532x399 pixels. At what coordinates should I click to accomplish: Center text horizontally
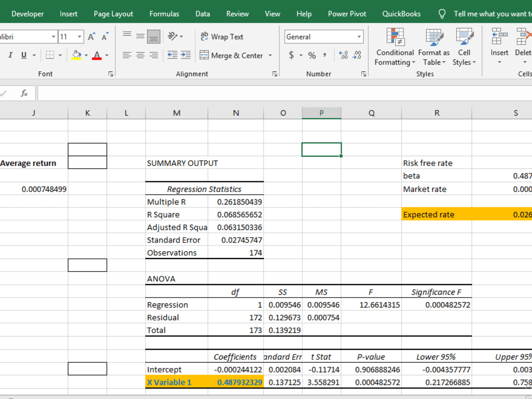[140, 55]
